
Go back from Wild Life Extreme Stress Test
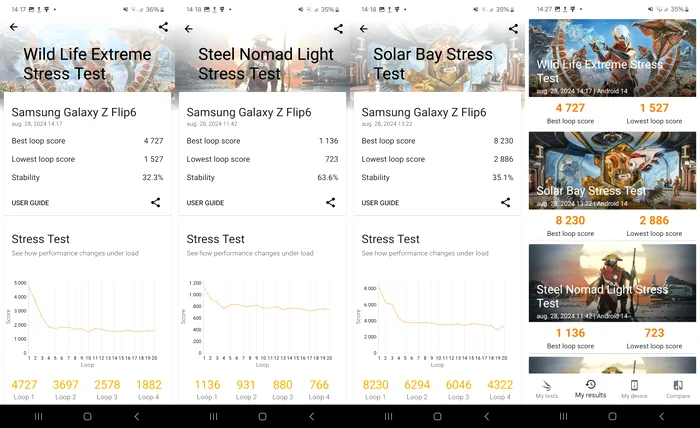point(14,27)
